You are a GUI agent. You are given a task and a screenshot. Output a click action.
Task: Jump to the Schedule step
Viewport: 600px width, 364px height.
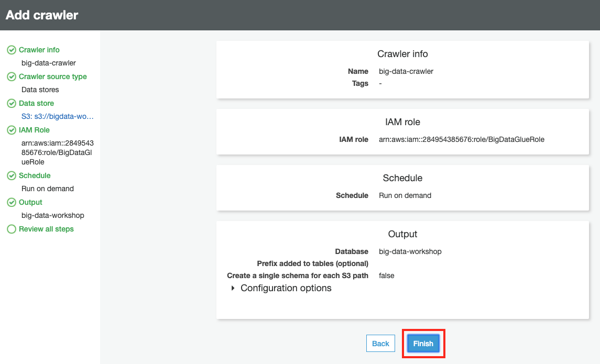tap(35, 175)
